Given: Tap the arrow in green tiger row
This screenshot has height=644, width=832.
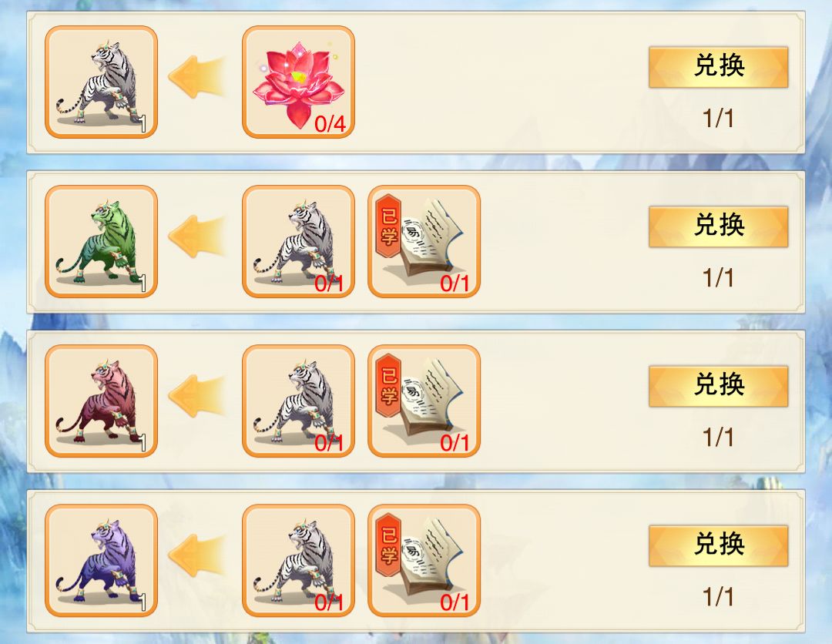Looking at the screenshot, I should point(197,236).
